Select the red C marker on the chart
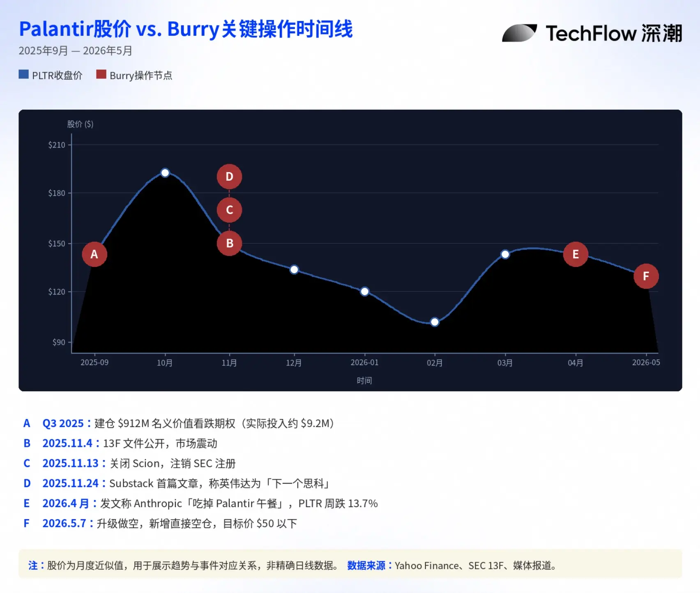This screenshot has width=700, height=593. click(x=229, y=210)
